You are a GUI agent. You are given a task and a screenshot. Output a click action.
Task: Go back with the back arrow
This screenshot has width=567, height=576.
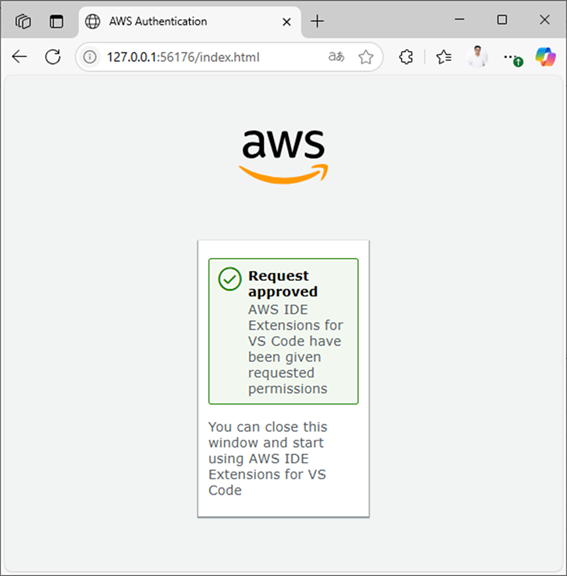[x=19, y=57]
